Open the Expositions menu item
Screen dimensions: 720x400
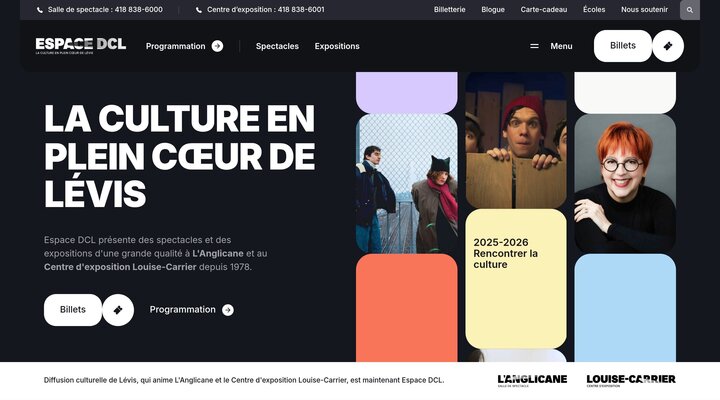click(x=337, y=46)
